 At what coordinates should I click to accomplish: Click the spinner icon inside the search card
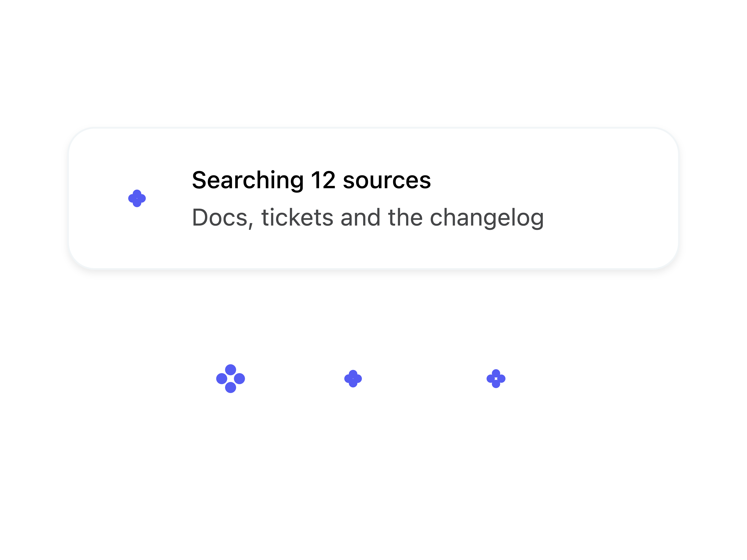point(137,199)
